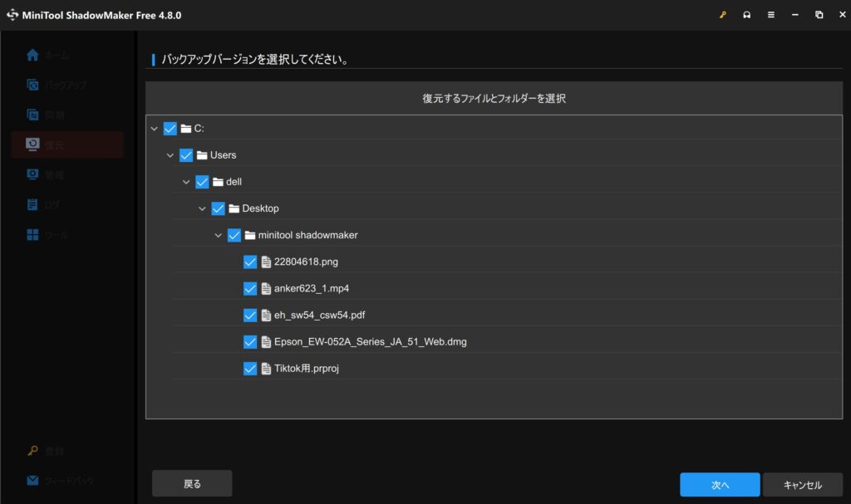Click the gold key icon in title bar
Screen dimensions: 851x504
tap(723, 15)
